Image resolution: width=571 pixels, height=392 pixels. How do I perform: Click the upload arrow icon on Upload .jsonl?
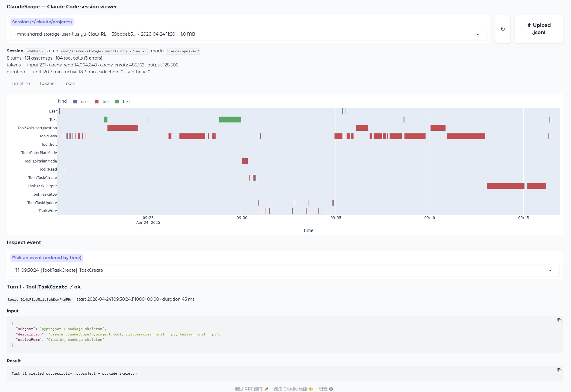(529, 25)
